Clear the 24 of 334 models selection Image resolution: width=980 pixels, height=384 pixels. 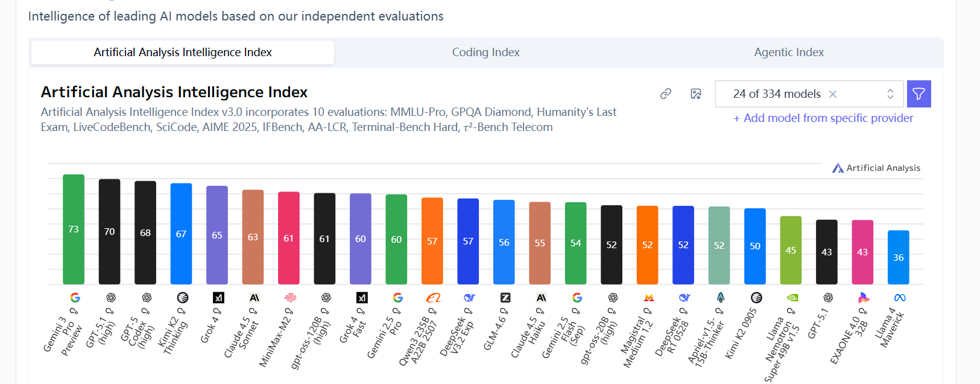click(x=833, y=94)
